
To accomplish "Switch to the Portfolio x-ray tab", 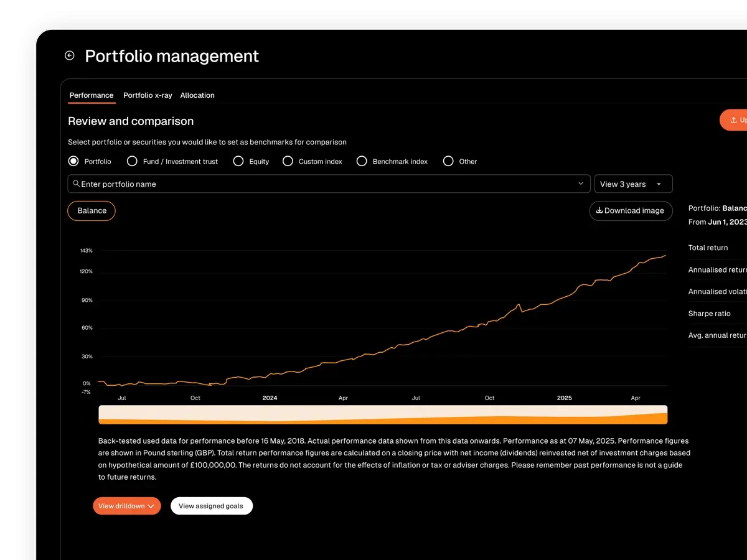I will coord(148,95).
